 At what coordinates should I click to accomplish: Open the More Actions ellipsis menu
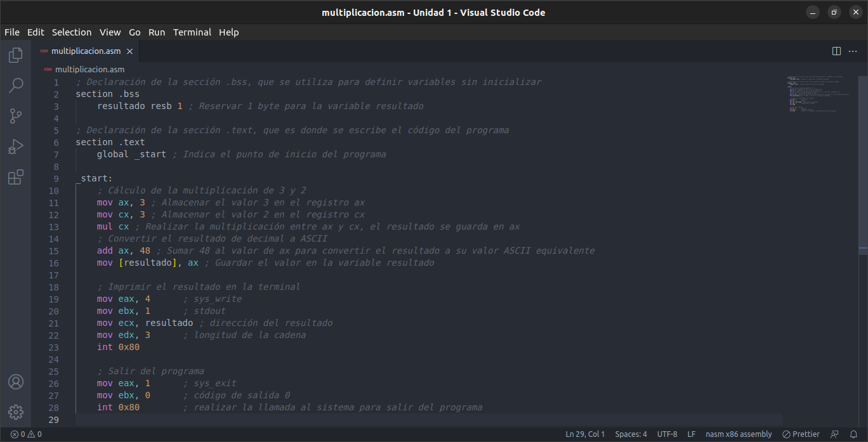pyautogui.click(x=853, y=51)
